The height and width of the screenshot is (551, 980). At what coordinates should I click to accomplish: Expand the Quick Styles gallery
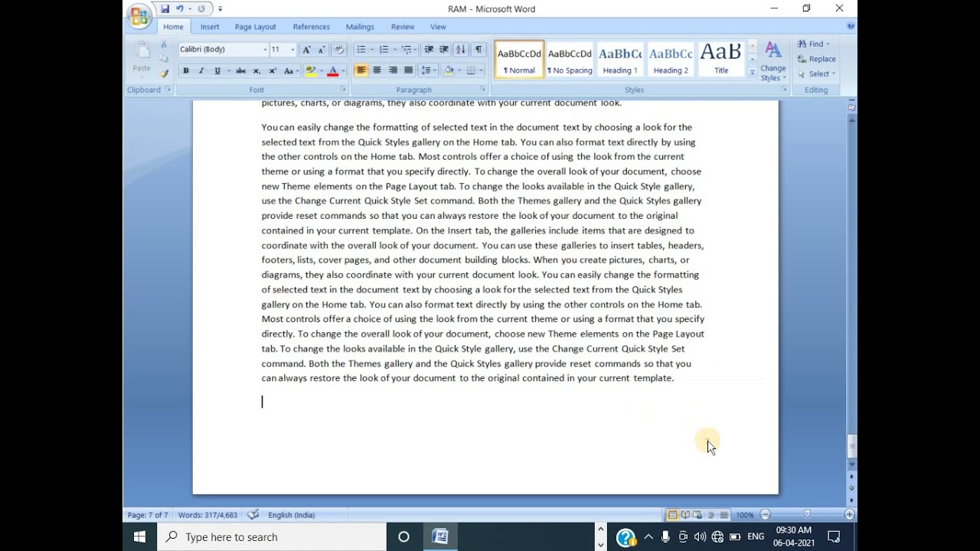pyautogui.click(x=753, y=73)
